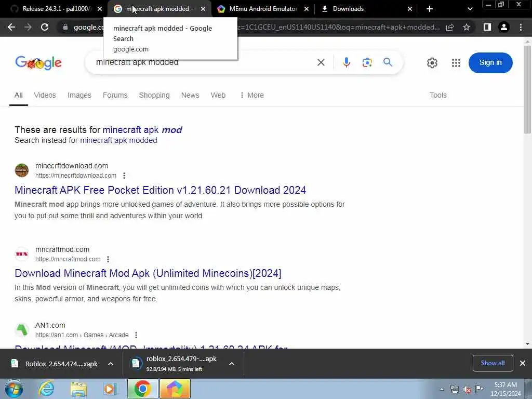Show hidden system tray icons
This screenshot has height=399, width=532.
tap(442, 389)
